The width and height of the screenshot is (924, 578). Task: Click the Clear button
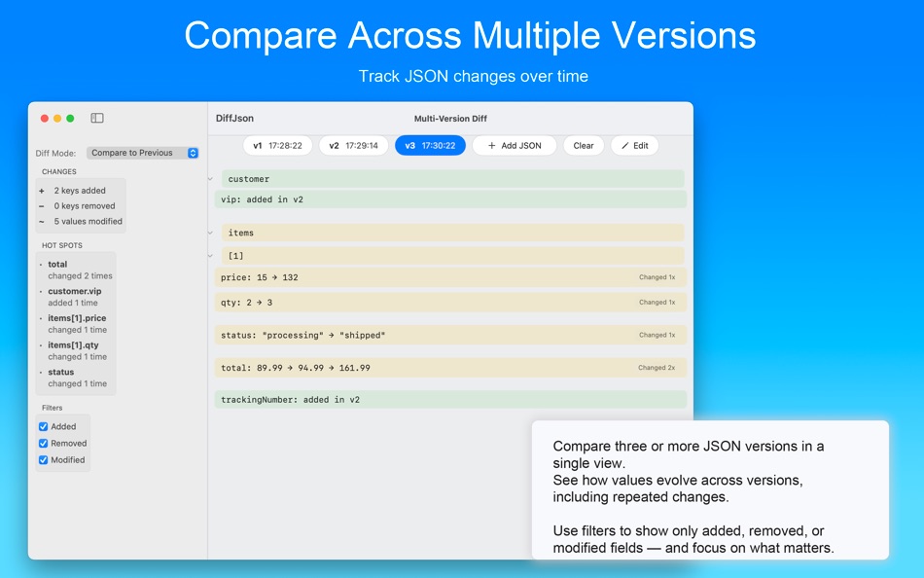(584, 146)
